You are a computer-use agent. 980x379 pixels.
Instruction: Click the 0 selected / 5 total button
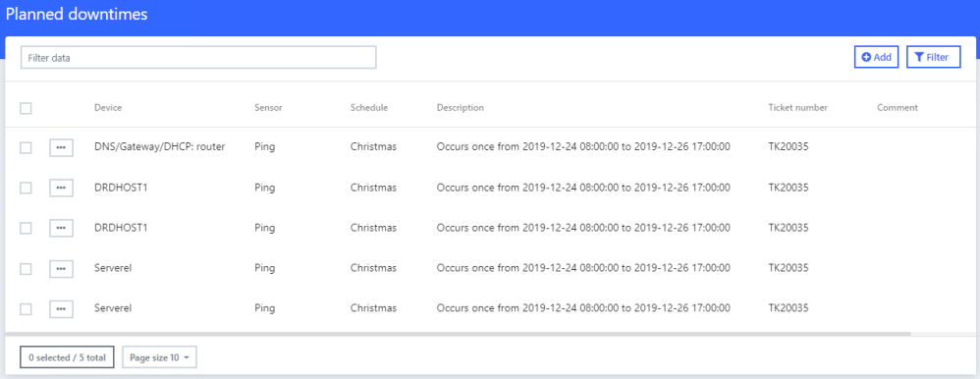pyautogui.click(x=68, y=357)
